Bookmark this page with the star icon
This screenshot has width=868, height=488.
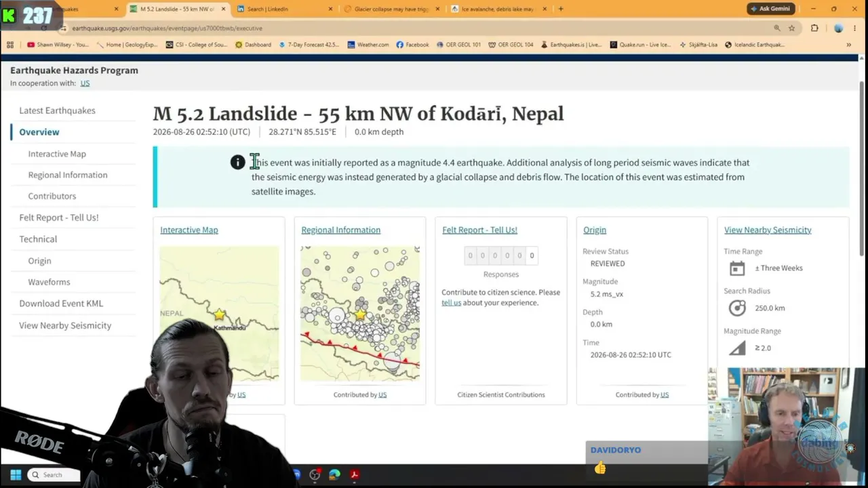click(x=791, y=28)
